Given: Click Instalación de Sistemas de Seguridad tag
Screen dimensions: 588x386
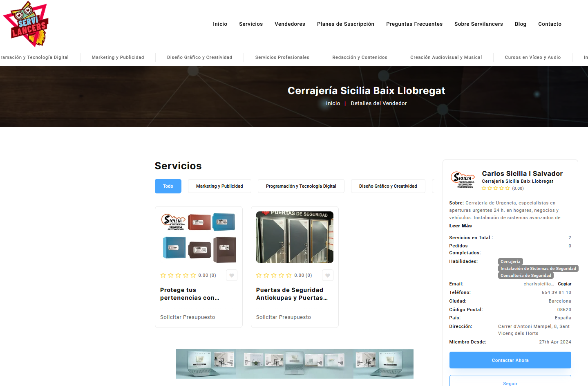Looking at the screenshot, I should coord(538,269).
